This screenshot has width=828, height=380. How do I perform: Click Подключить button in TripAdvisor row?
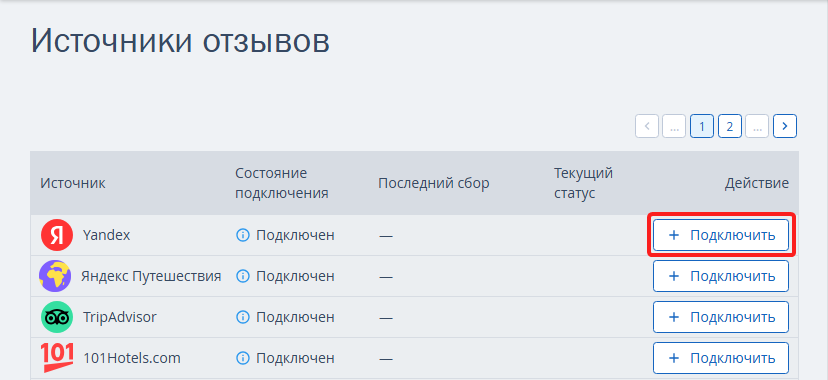[721, 317]
